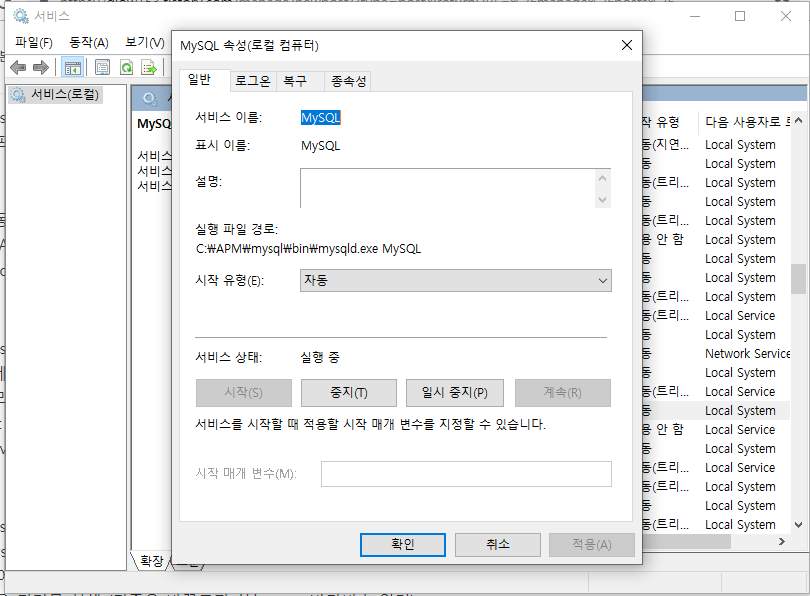Viewport: 810px width, 596px height.
Task: Click the description text box
Action: pyautogui.click(x=447, y=188)
